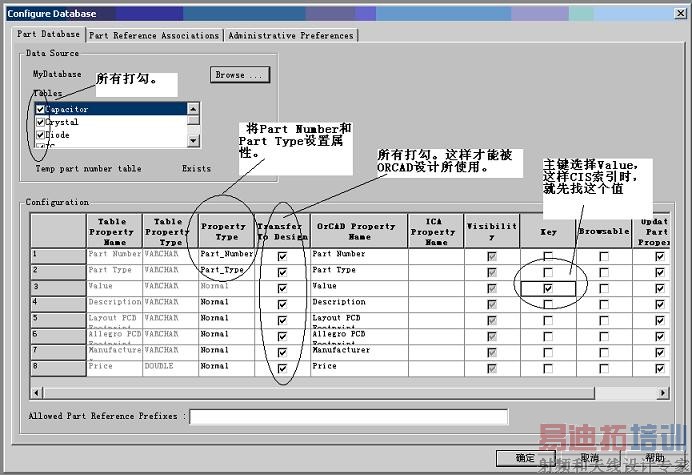Open Property Type cell for Layout PCB row
The width and height of the screenshot is (692, 475).
click(x=226, y=320)
